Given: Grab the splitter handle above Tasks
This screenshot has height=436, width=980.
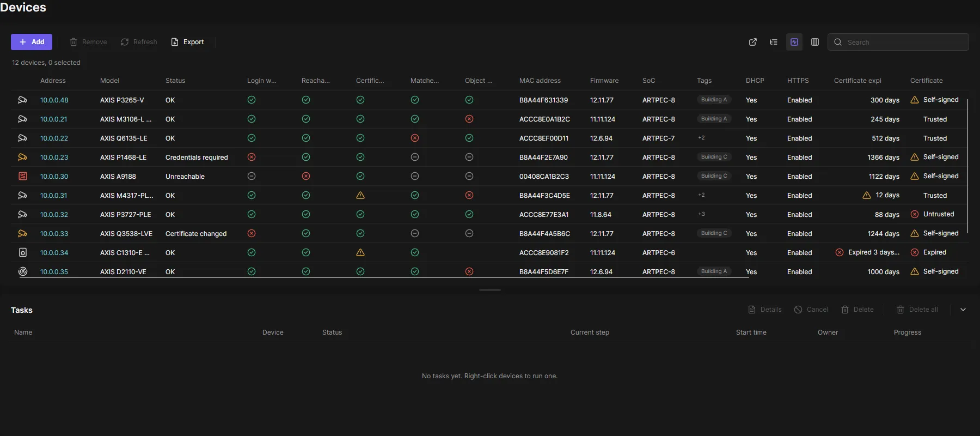Looking at the screenshot, I should [x=490, y=290].
